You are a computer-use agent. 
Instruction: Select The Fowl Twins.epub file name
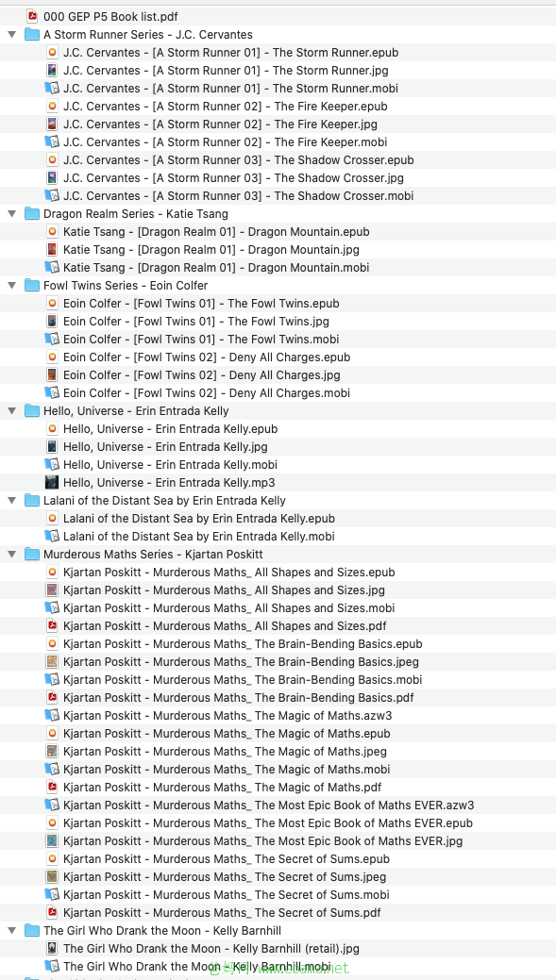(201, 304)
